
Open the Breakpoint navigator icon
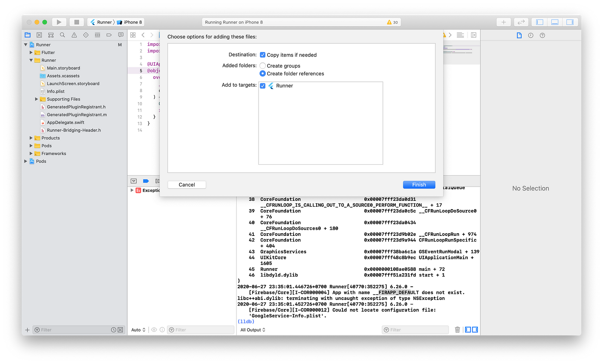[109, 35]
